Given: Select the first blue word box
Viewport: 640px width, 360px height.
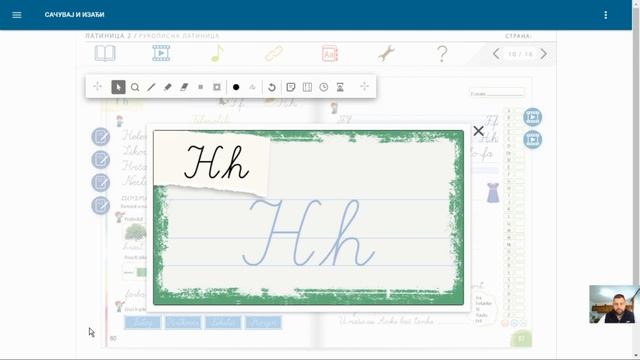Looking at the screenshot, I should [142, 322].
